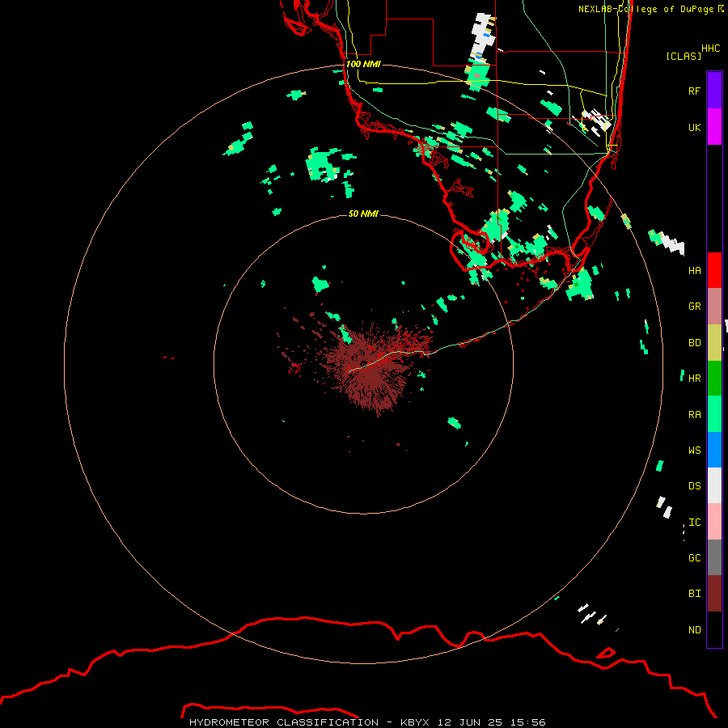Screen dimensions: 728x728
Task: Click the BI brown legend swatch
Action: point(714,594)
